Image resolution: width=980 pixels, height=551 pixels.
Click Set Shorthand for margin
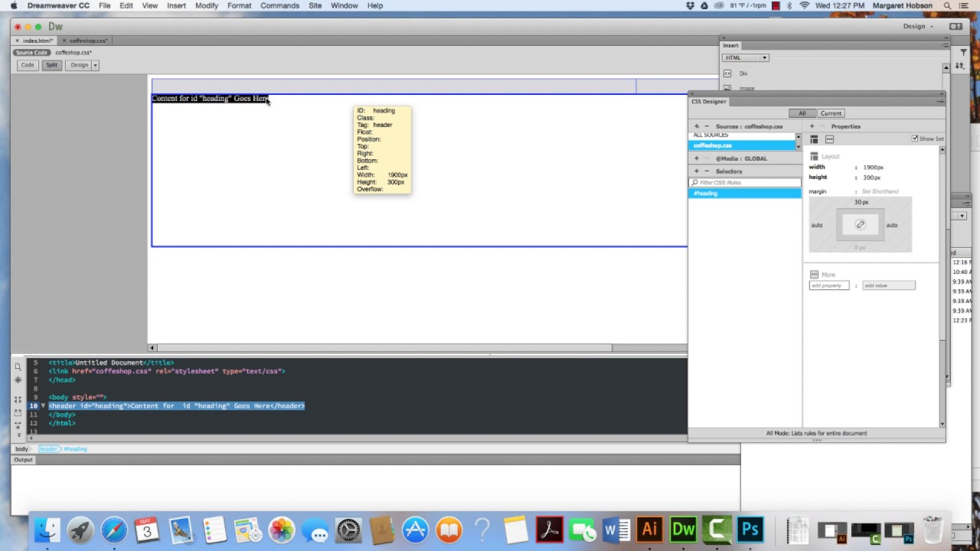880,191
